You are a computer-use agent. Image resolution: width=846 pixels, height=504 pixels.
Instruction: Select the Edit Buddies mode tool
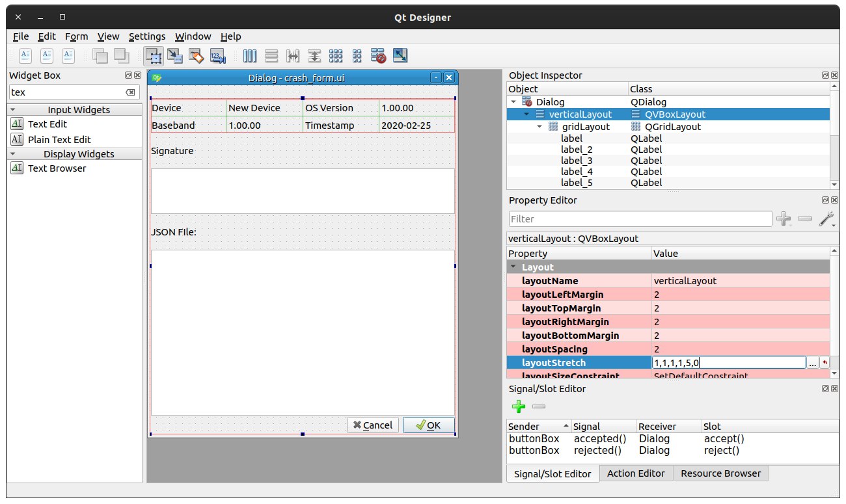(197, 56)
